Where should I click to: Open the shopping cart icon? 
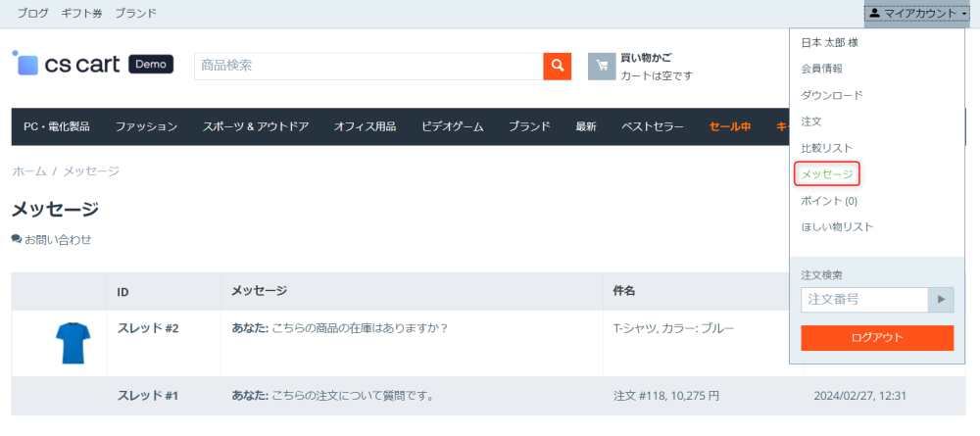pos(602,66)
